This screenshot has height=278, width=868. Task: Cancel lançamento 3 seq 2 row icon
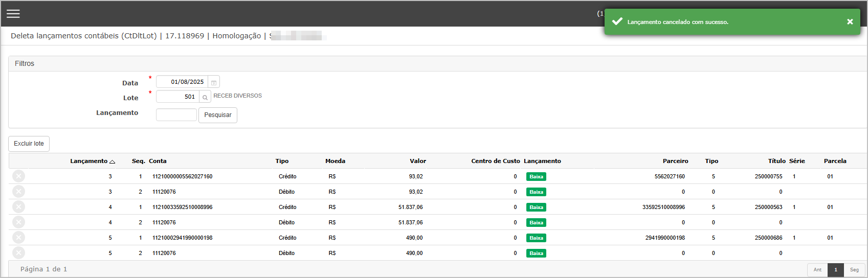18,192
